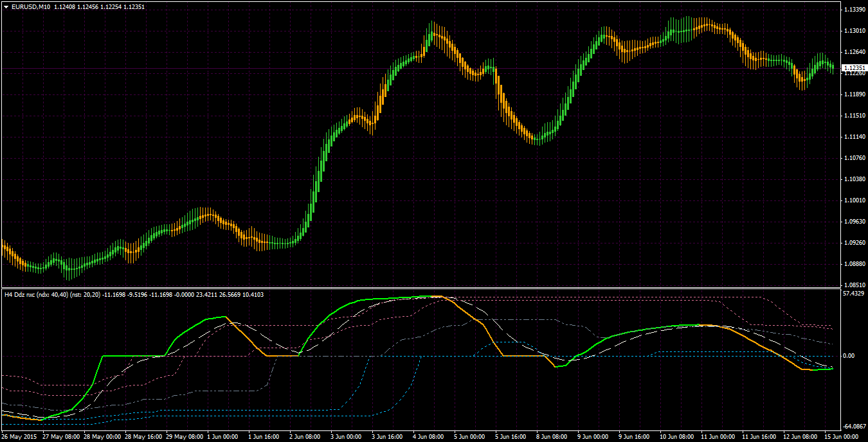
Task: Click the -64.0867 indicator scale minimum
Action: tap(854, 426)
